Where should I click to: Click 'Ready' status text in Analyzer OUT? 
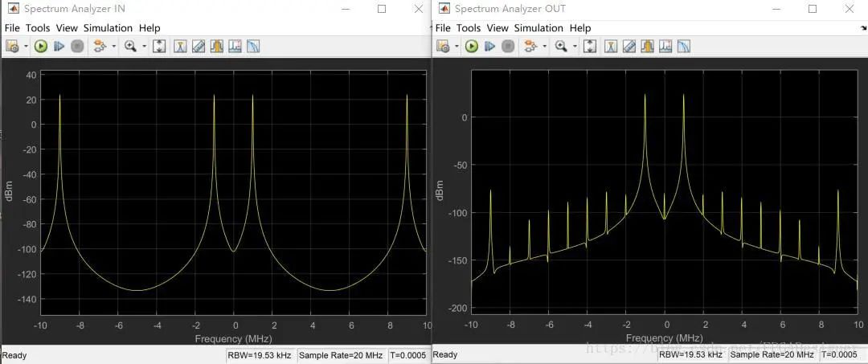[x=445, y=354]
